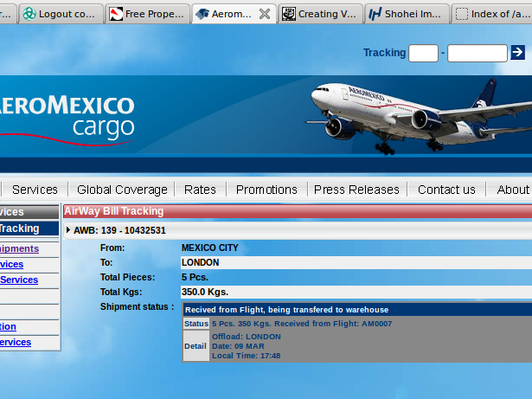Click the Contact us navigation link
This screenshot has height=399, width=532.
click(446, 190)
